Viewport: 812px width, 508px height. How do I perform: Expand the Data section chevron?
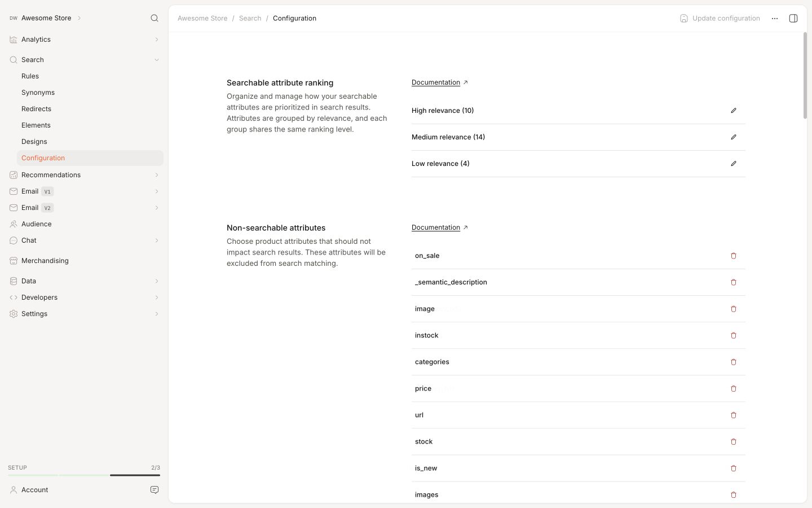coord(157,281)
